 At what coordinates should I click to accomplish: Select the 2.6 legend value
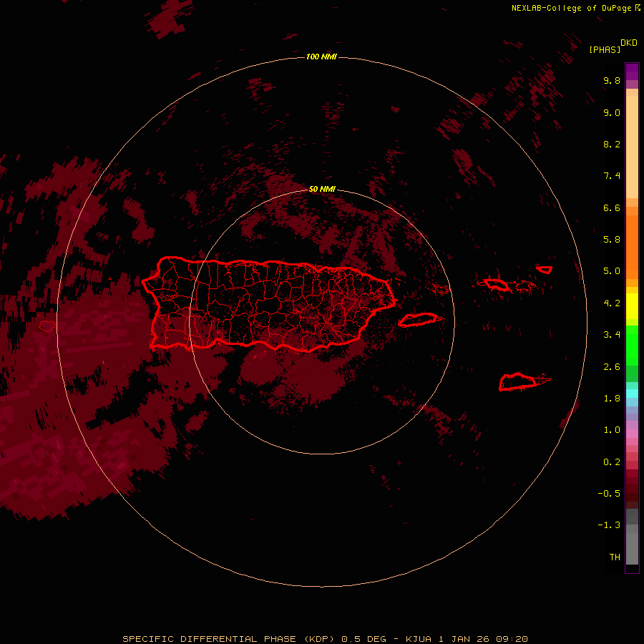(612, 367)
